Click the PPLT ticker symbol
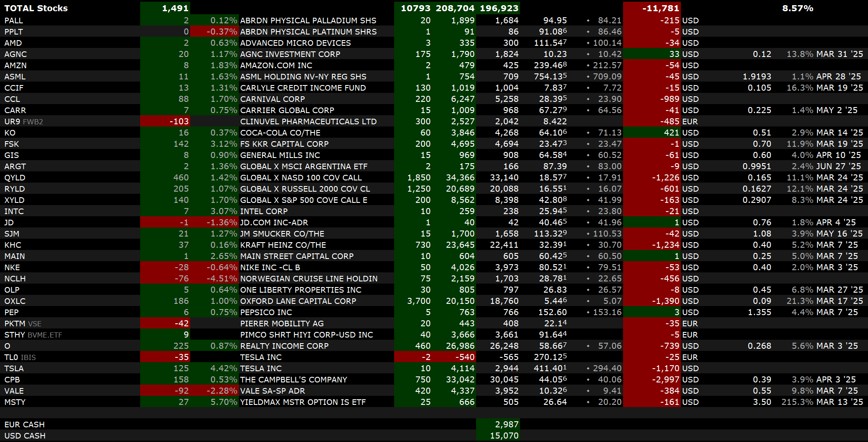Screen dimensions: 868x442 click(13, 32)
